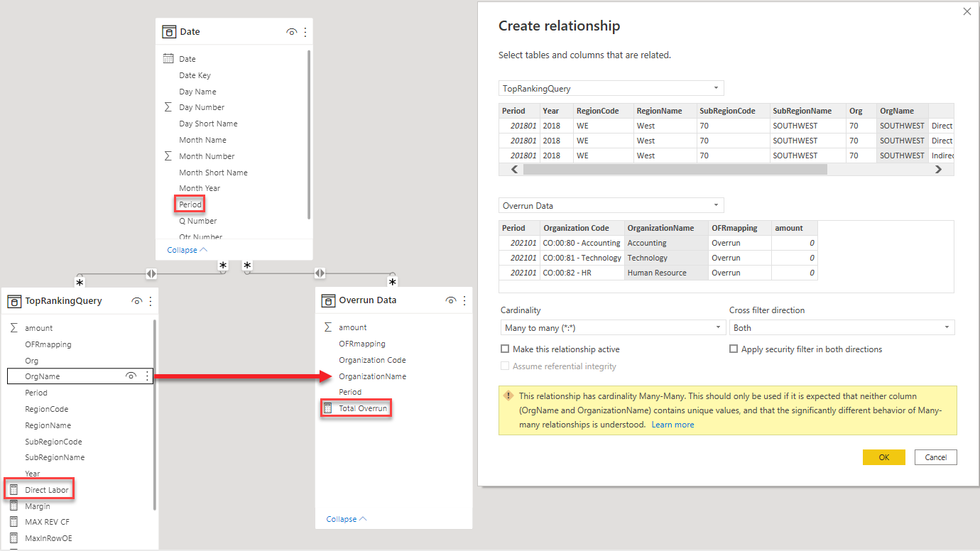
Task: Click measure icon beside Total Overrun
Action: pyautogui.click(x=327, y=408)
